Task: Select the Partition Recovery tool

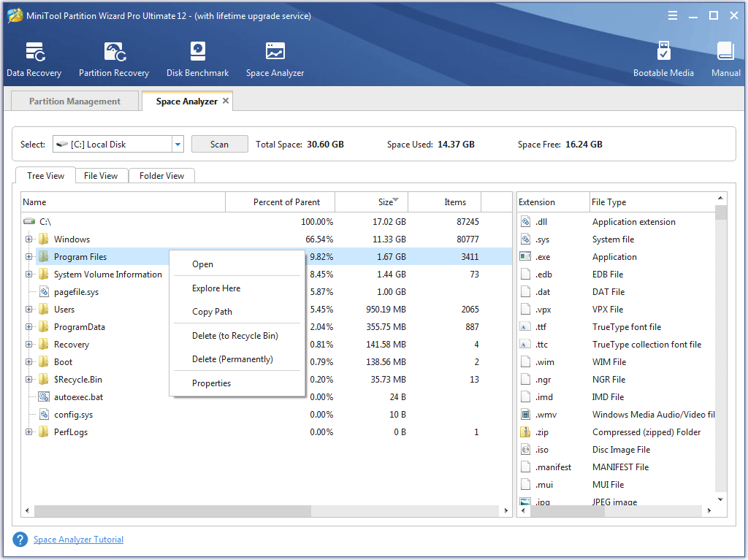Action: tap(114, 58)
